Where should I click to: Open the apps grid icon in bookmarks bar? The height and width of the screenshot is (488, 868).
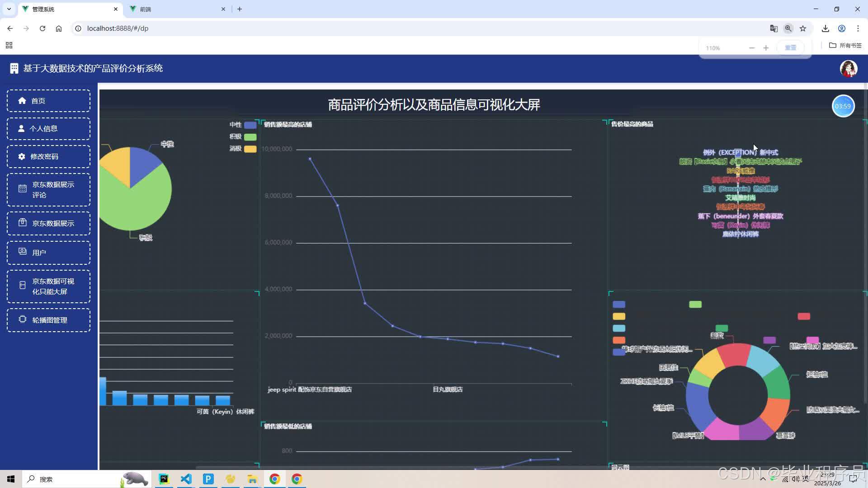(x=9, y=45)
